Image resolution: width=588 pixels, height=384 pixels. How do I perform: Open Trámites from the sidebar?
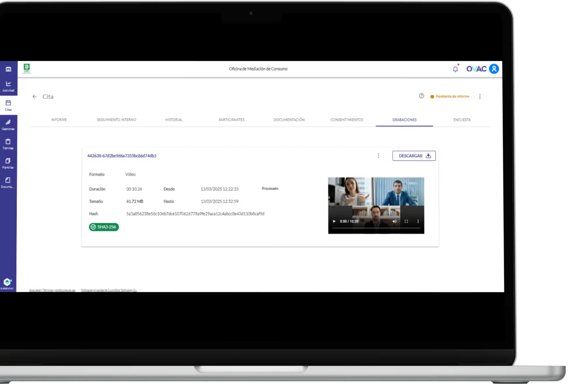pyautogui.click(x=8, y=144)
